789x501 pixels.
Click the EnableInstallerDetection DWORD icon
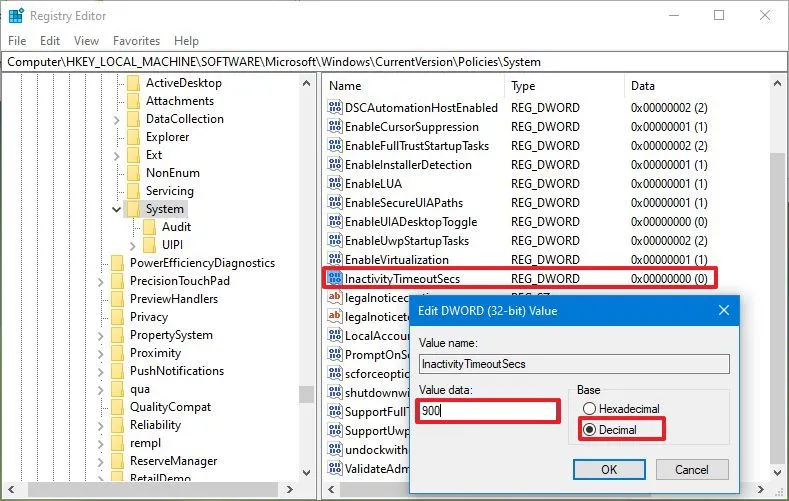(x=335, y=164)
